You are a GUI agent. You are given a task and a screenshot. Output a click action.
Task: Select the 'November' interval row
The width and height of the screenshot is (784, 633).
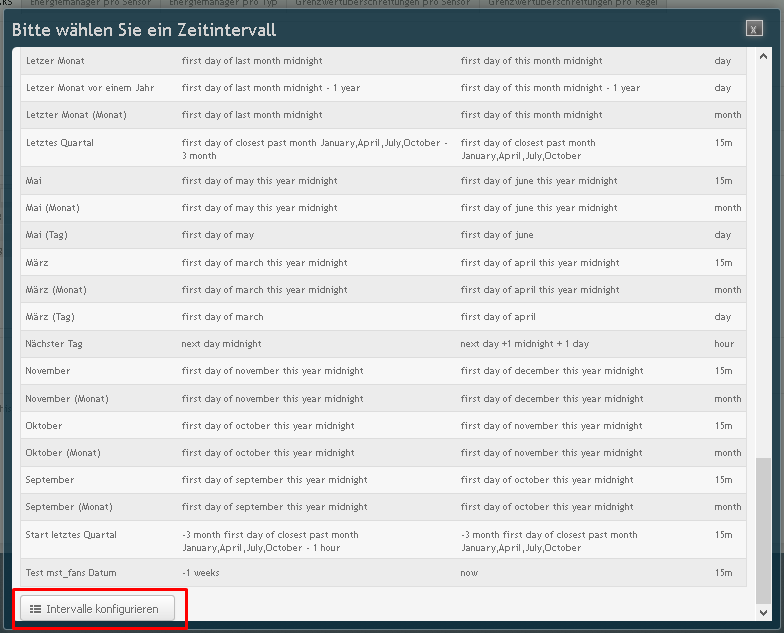click(383, 371)
